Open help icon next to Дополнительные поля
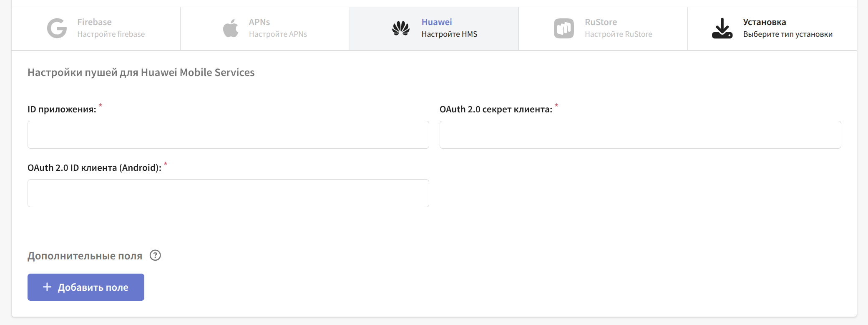This screenshot has width=868, height=325. click(x=155, y=255)
